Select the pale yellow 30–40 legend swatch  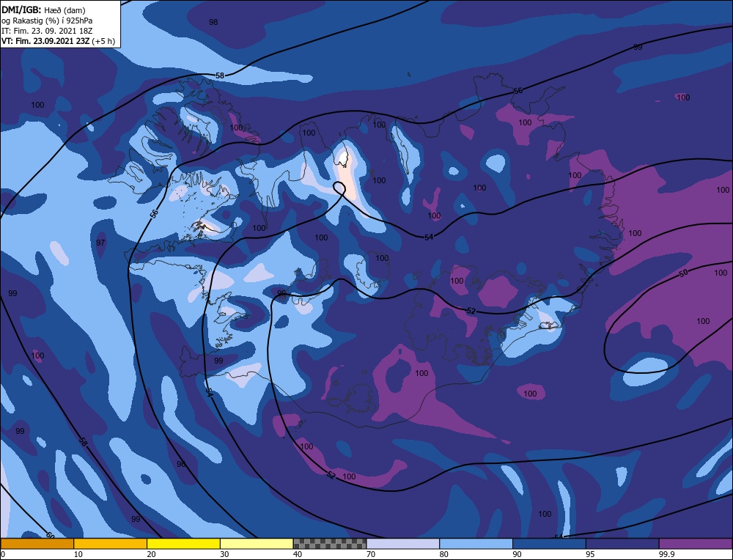point(257,543)
